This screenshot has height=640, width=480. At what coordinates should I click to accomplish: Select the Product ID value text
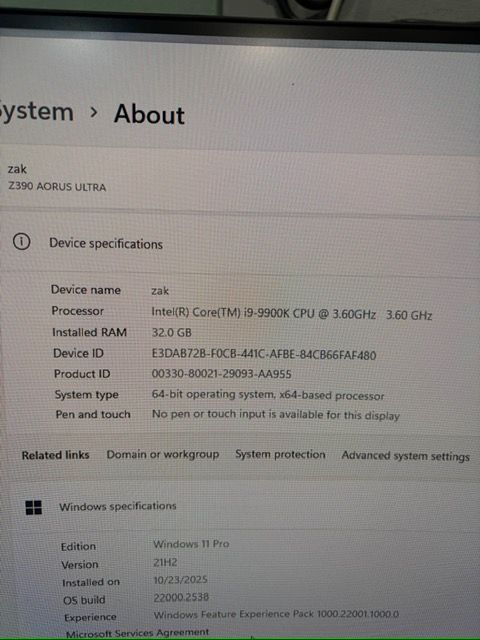point(222,374)
